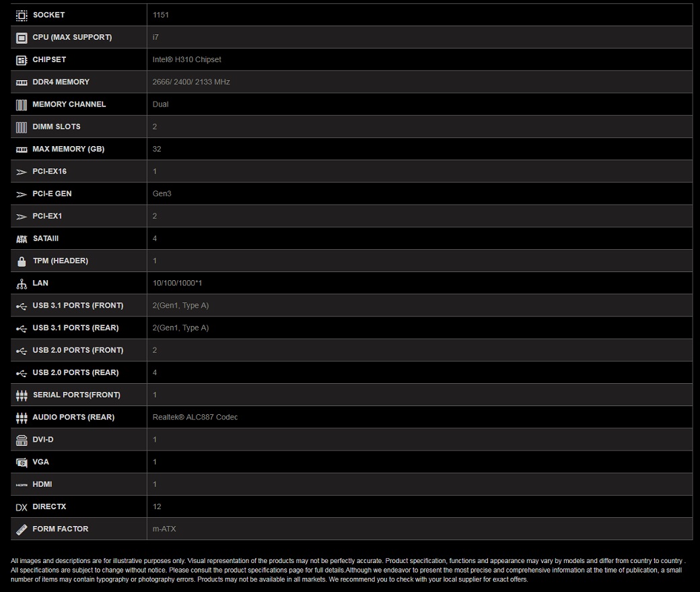Click the SATAIII icon
The height and width of the screenshot is (592, 700).
22,238
